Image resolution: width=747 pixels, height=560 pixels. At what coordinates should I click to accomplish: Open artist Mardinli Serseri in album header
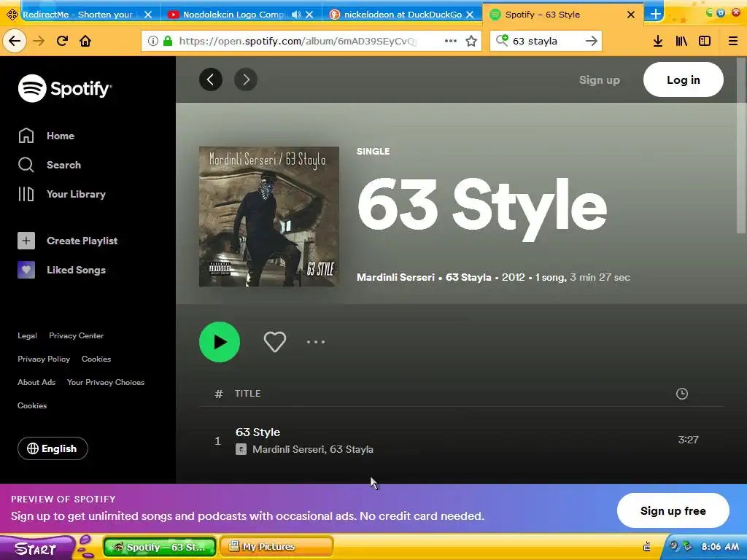[x=395, y=277]
